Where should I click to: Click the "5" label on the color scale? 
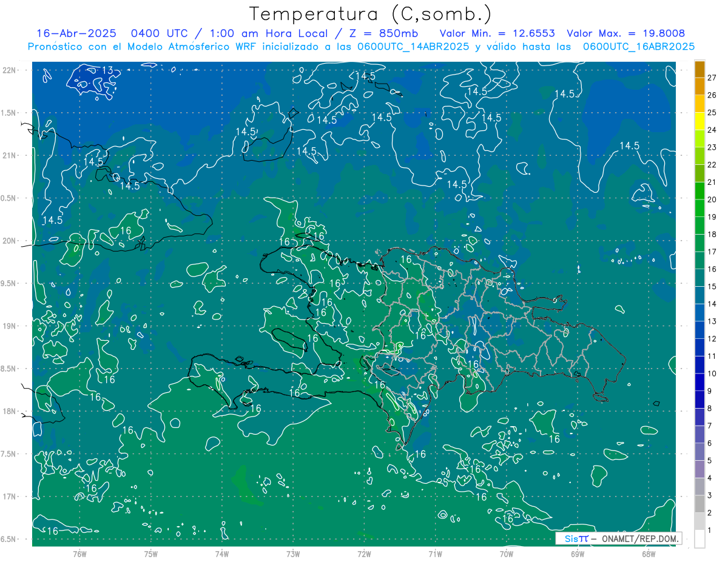[710, 461]
